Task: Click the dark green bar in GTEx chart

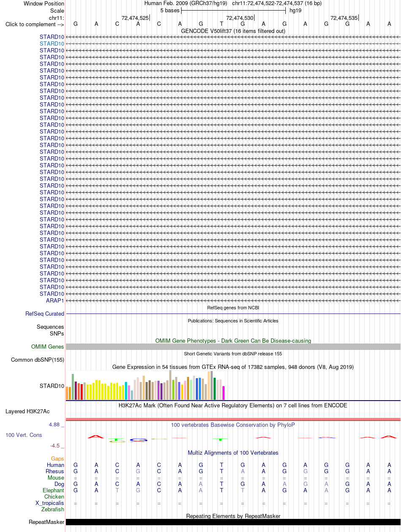Action: (215, 389)
